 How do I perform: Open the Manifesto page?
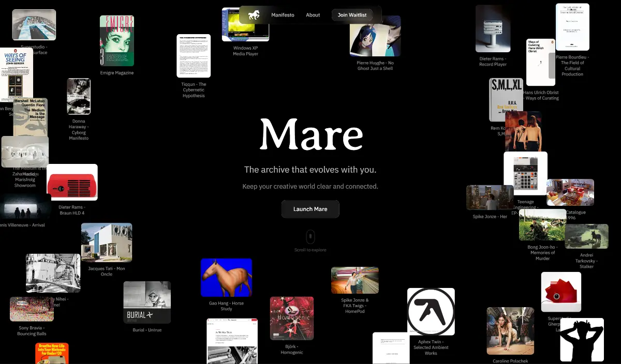click(283, 14)
